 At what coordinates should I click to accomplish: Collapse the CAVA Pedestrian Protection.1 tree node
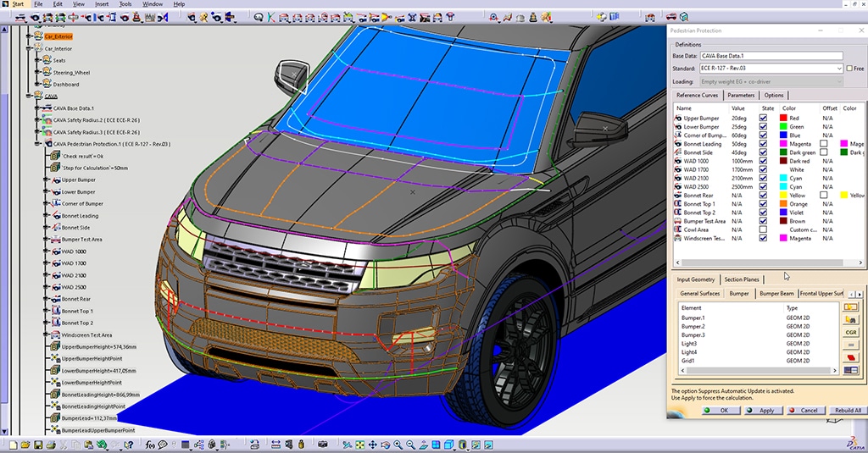[x=37, y=144]
